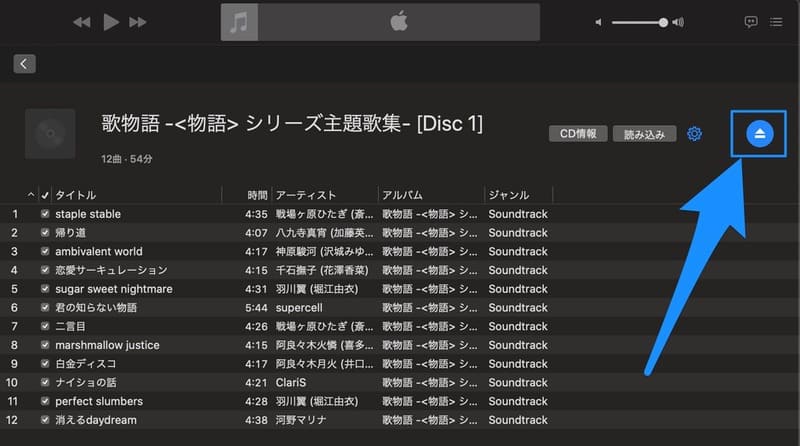Image resolution: width=800 pixels, height=446 pixels.
Task: Open the lyrics speech bubble icon
Action: (751, 22)
